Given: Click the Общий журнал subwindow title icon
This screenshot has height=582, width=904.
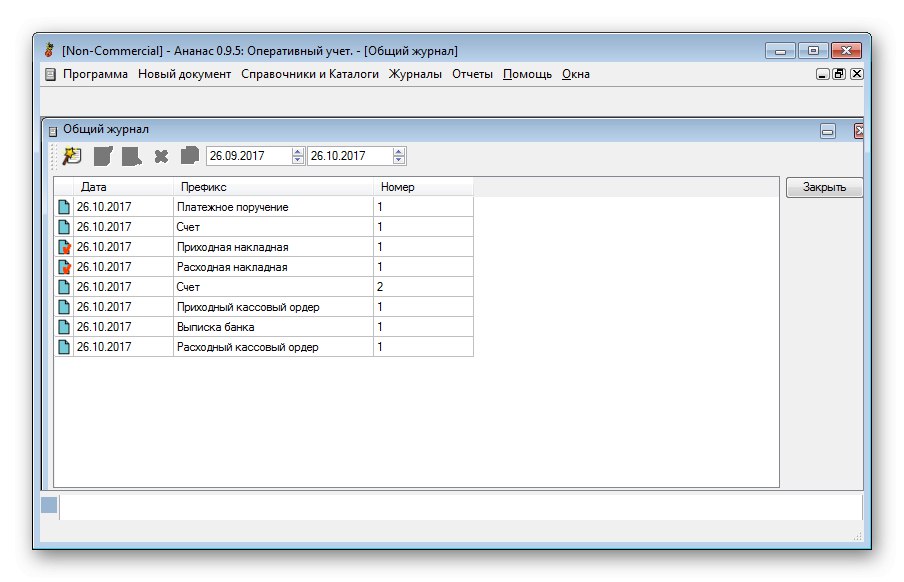Looking at the screenshot, I should (52, 131).
